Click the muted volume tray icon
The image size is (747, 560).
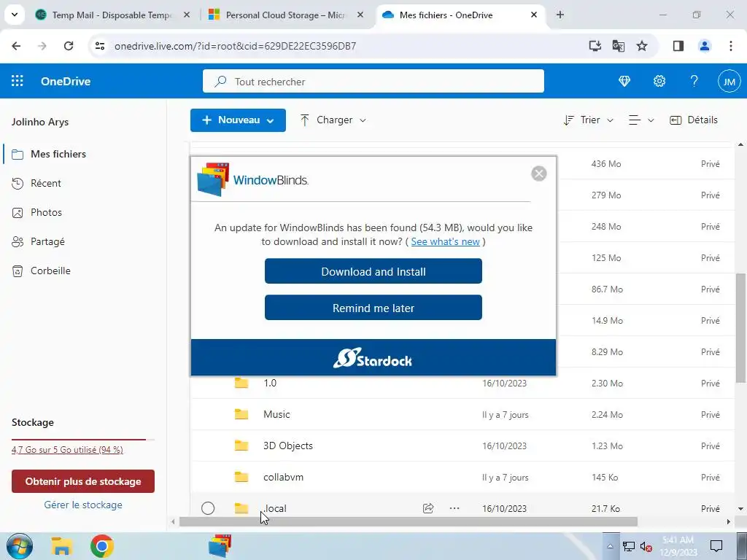point(646,547)
